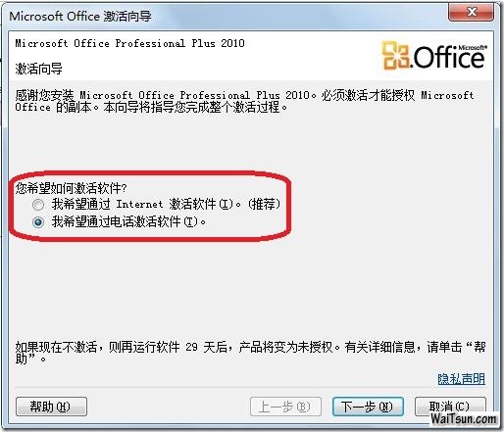Click the Office wordmark in the header
Viewport: 504px width, 432px height.
[x=449, y=58]
